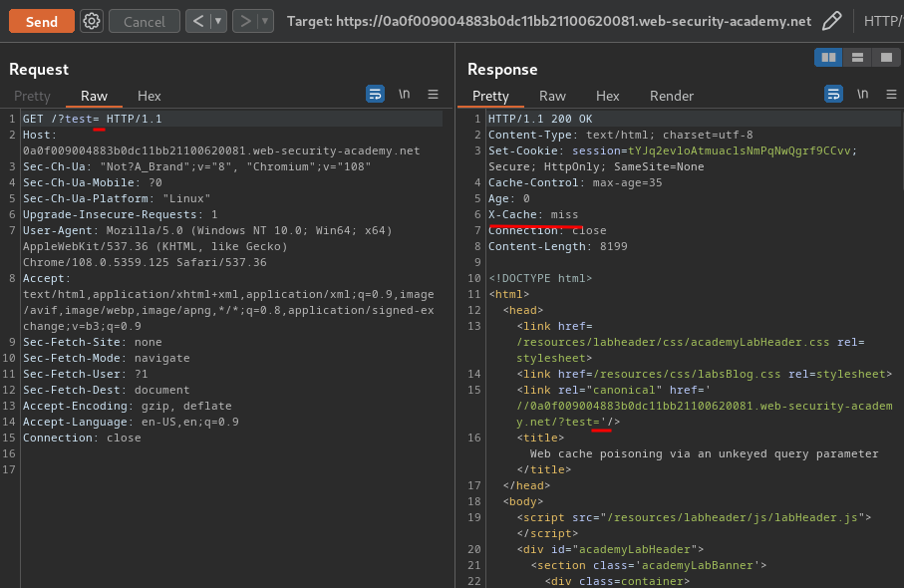Image resolution: width=904 pixels, height=588 pixels.
Task: Click the Accept-Encoding: gzip, deflate line
Action: [x=127, y=406]
